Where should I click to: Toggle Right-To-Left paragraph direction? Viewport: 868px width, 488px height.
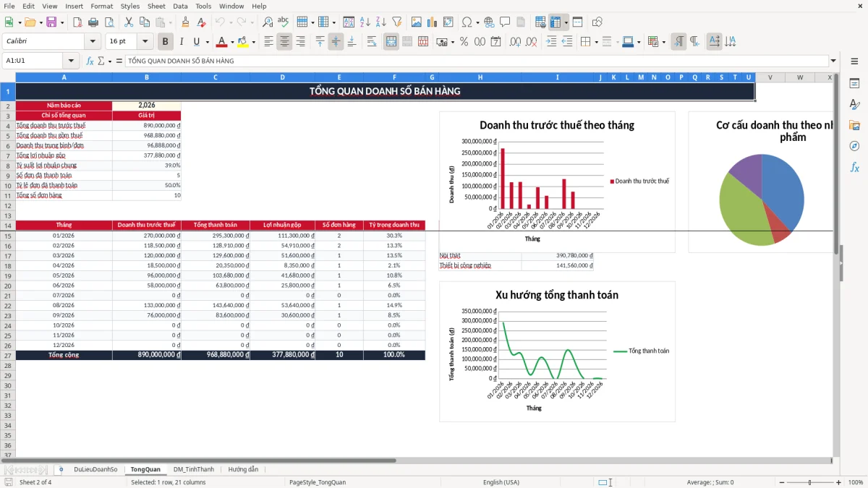694,42
